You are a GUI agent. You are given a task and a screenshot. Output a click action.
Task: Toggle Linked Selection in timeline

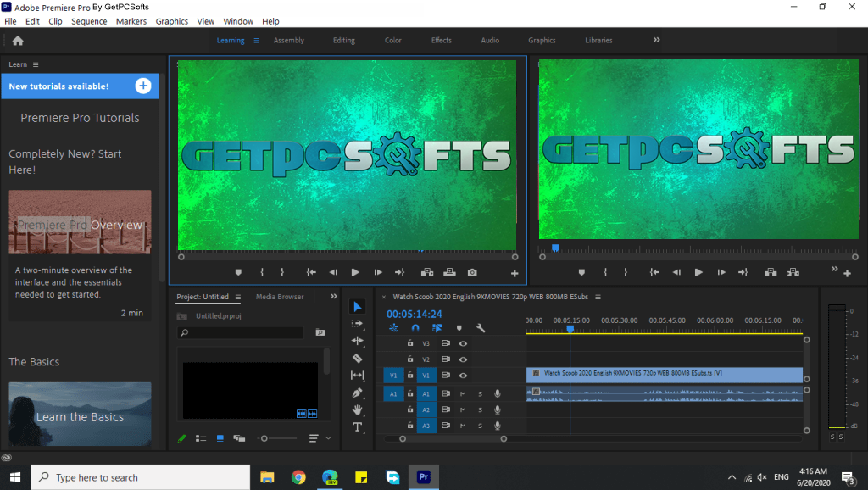pos(437,328)
